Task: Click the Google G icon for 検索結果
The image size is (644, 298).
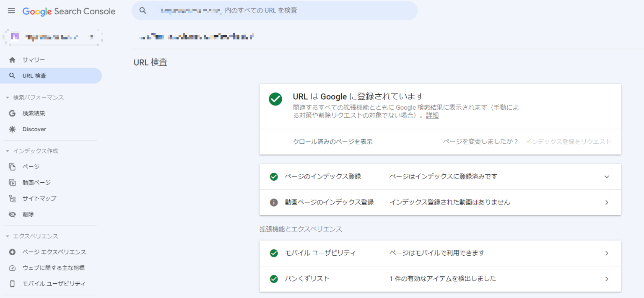Action: (12, 113)
